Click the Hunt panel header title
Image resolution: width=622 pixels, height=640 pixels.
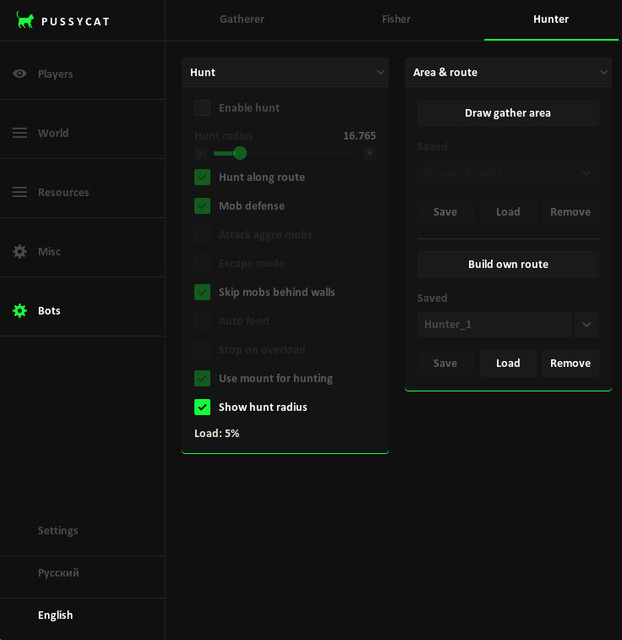(202, 73)
